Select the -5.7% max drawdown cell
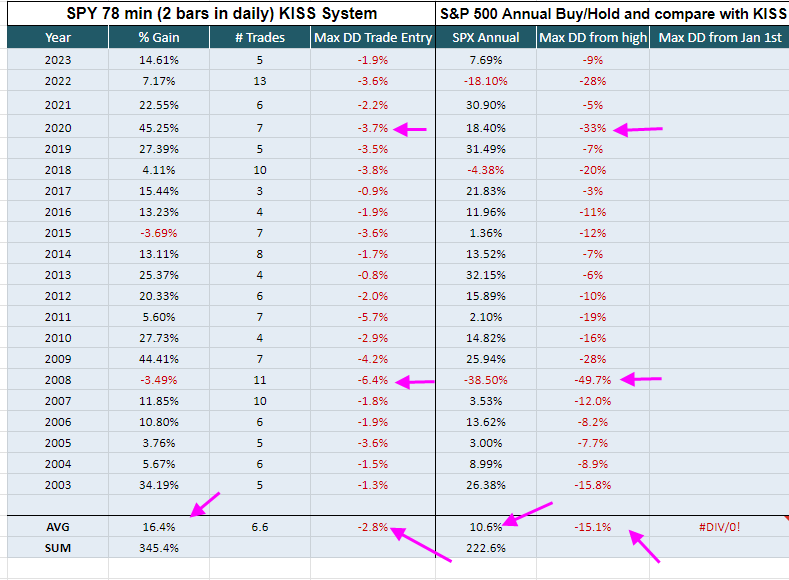This screenshot has width=789, height=580. (373, 317)
